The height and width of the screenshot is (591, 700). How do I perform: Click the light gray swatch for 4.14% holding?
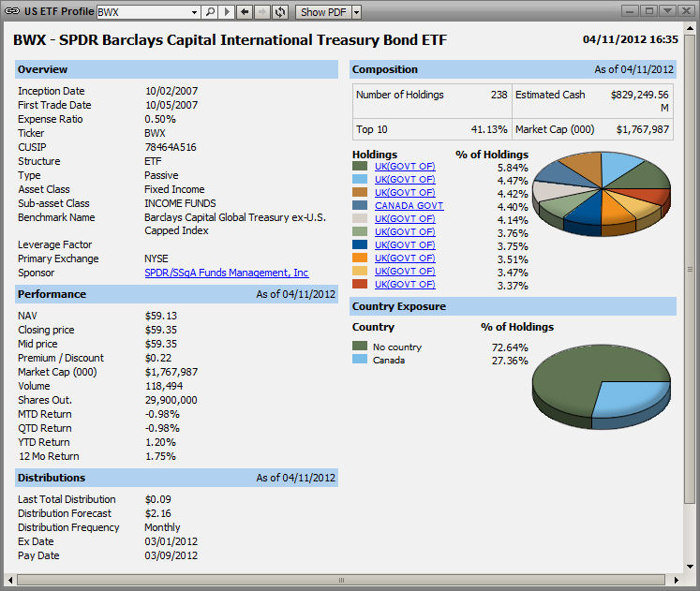360,218
